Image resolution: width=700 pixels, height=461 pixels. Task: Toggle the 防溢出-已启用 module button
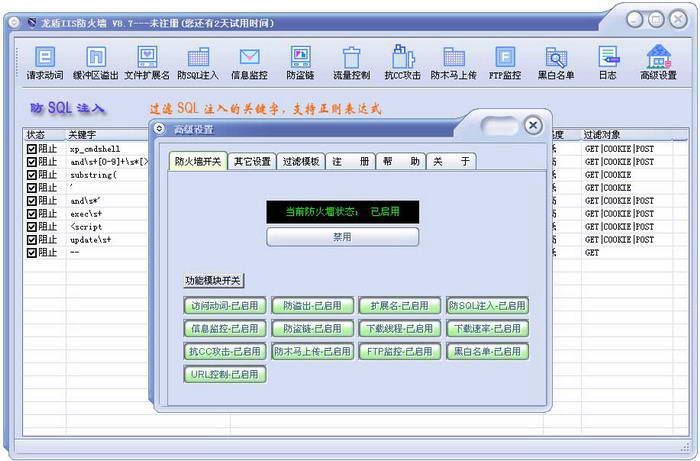pyautogui.click(x=312, y=306)
